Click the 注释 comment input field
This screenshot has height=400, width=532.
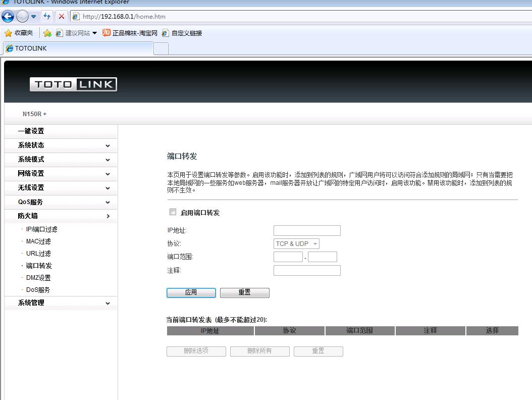point(307,271)
